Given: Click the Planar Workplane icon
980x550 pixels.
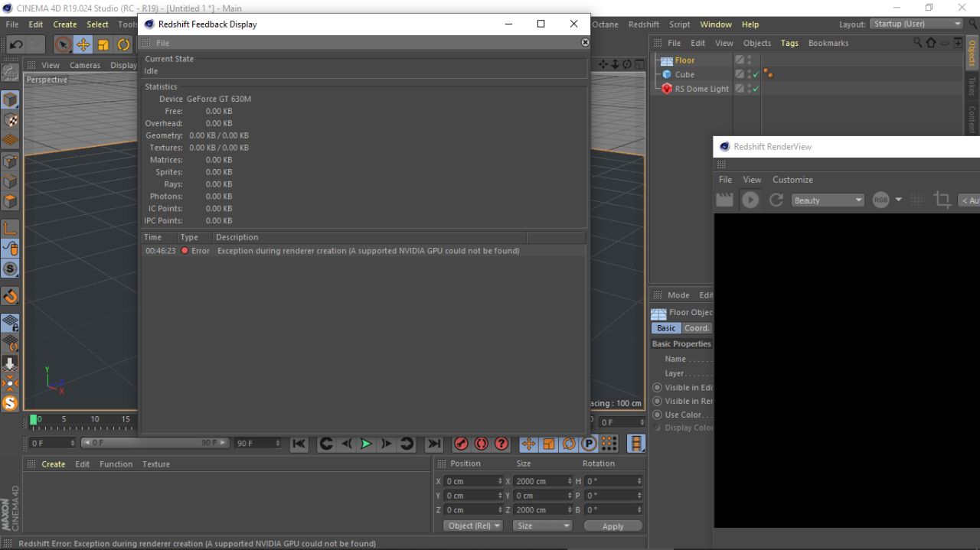Looking at the screenshot, I should [10, 343].
